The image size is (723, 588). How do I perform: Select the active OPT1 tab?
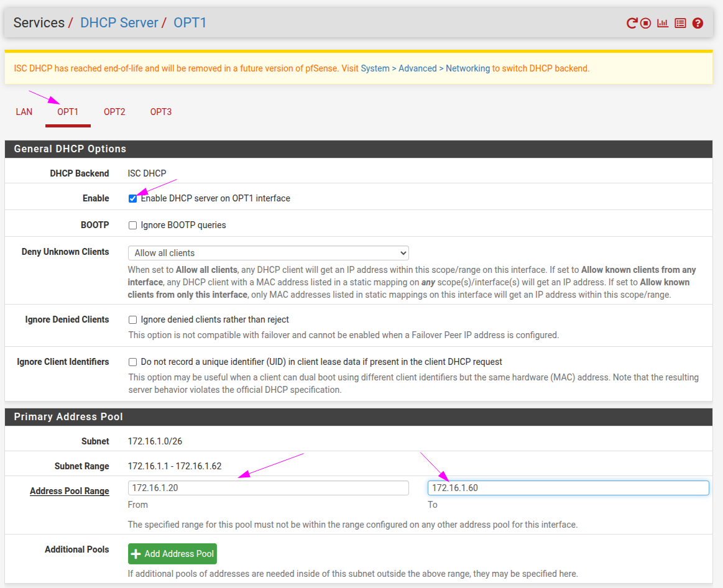tap(68, 112)
